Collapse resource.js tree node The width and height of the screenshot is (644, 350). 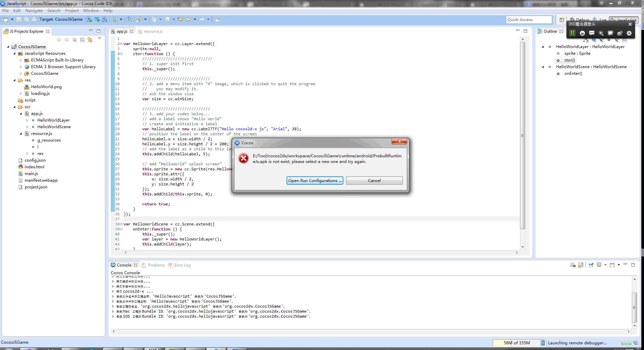[21, 134]
